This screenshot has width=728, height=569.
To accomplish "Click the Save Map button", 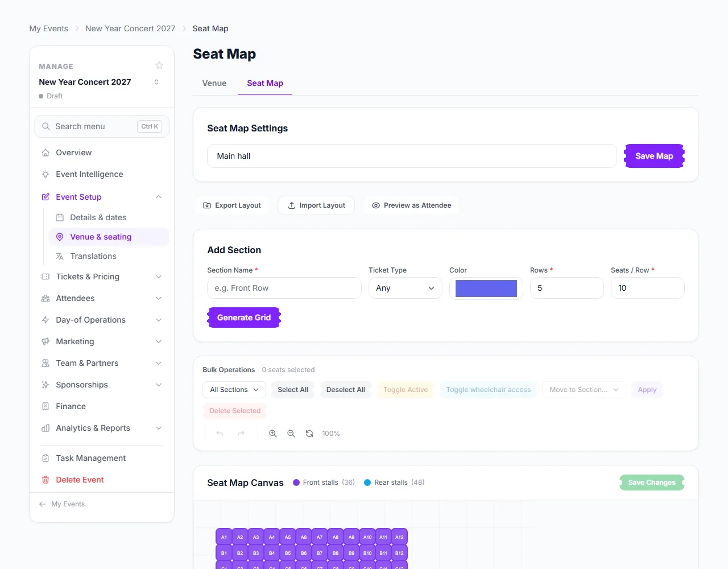I will coord(654,156).
